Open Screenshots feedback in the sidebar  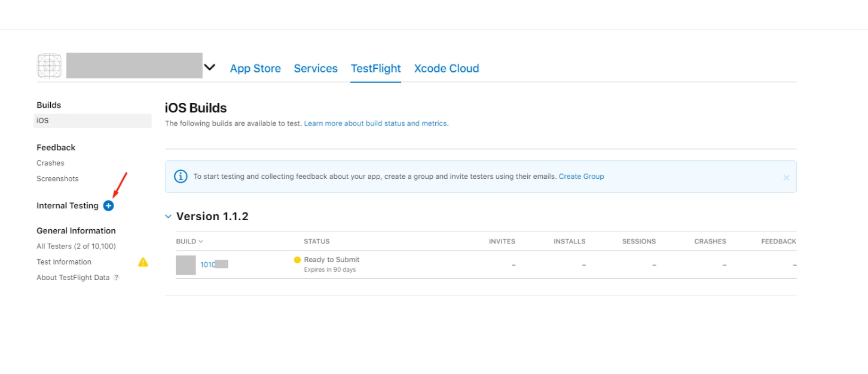[x=57, y=178]
